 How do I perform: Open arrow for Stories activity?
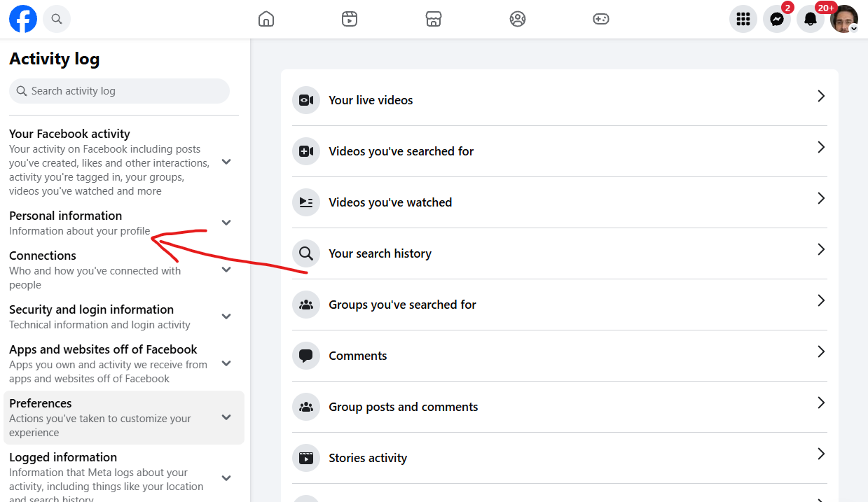[x=821, y=454]
